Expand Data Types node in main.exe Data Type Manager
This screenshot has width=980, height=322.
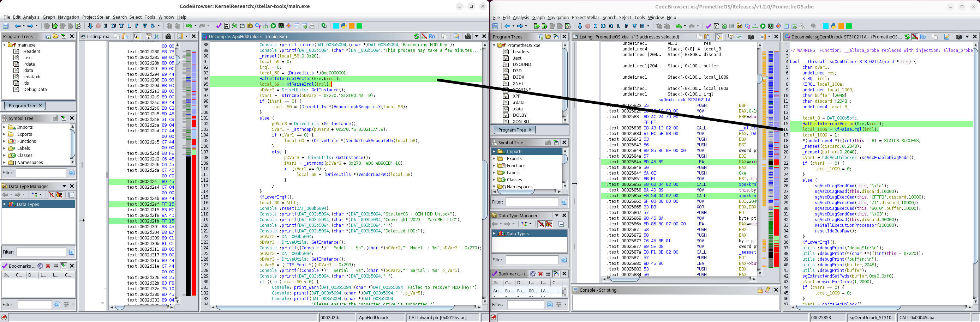pos(5,204)
